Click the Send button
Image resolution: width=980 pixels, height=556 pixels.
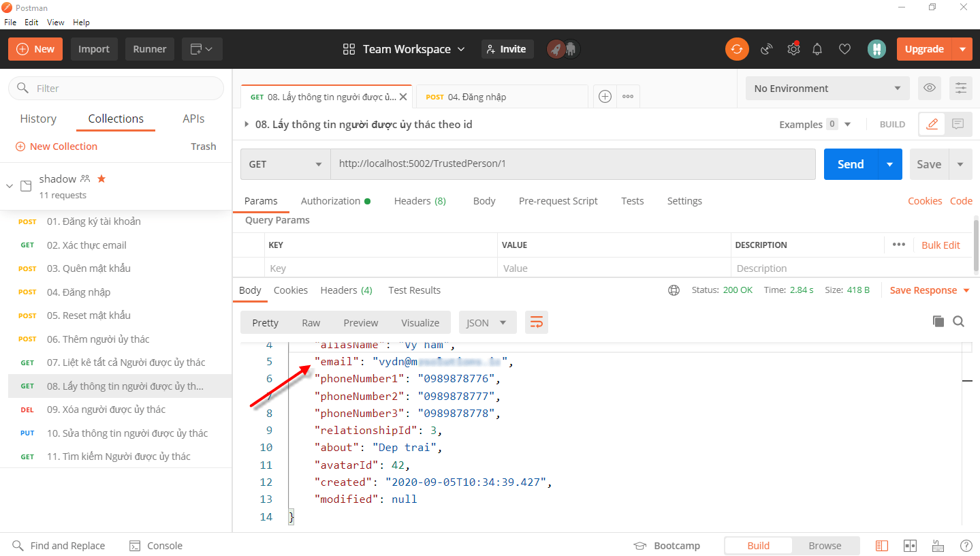(x=850, y=164)
